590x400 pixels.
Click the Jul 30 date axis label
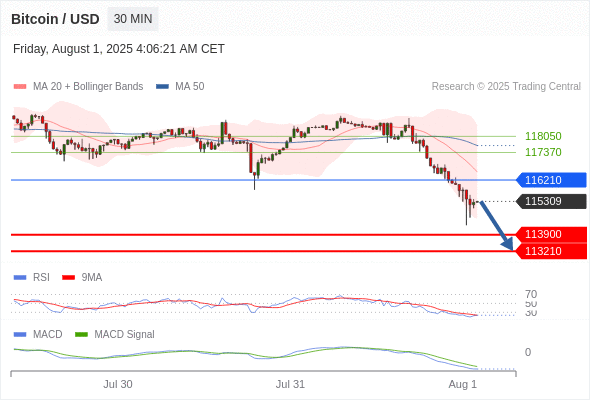click(118, 384)
